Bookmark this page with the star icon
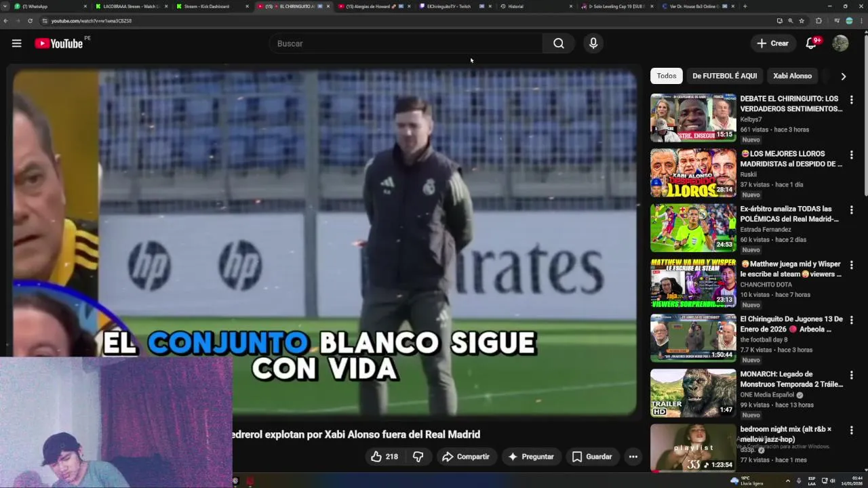Viewport: 868px width, 488px height. click(802, 21)
